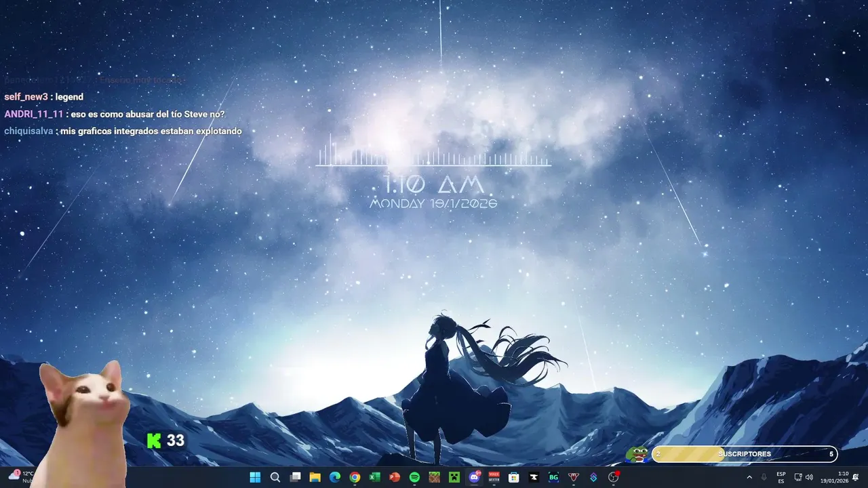Switch to OBS Studio on the taskbar

click(x=613, y=477)
